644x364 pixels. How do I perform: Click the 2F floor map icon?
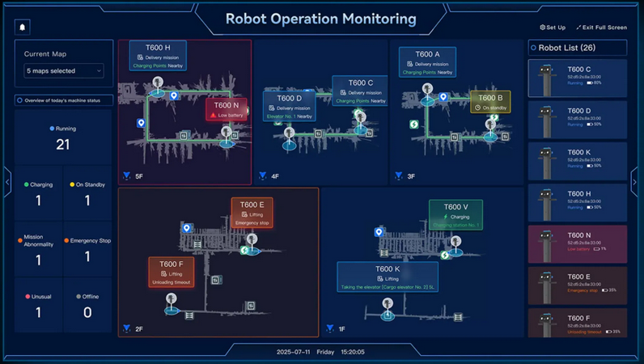[x=127, y=328]
